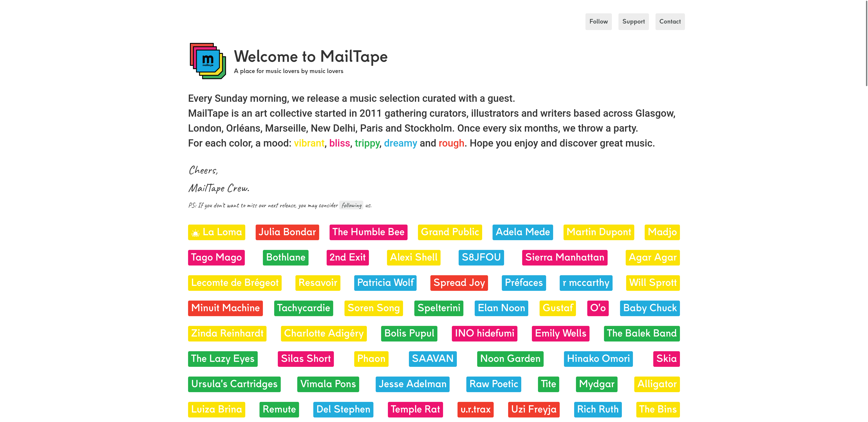Visit the INO hidefumi episode
The image size is (868, 422).
(485, 333)
